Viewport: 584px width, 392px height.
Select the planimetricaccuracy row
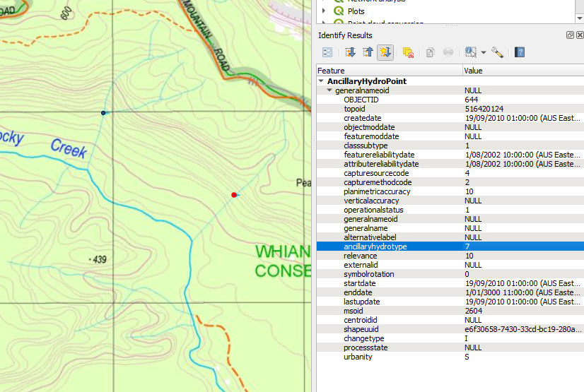(x=450, y=191)
